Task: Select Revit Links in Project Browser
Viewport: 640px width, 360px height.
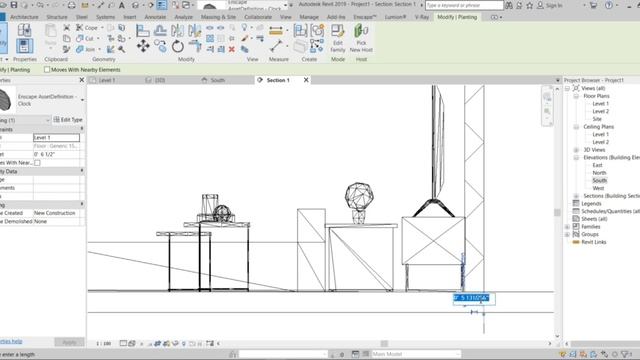Action: (x=593, y=242)
